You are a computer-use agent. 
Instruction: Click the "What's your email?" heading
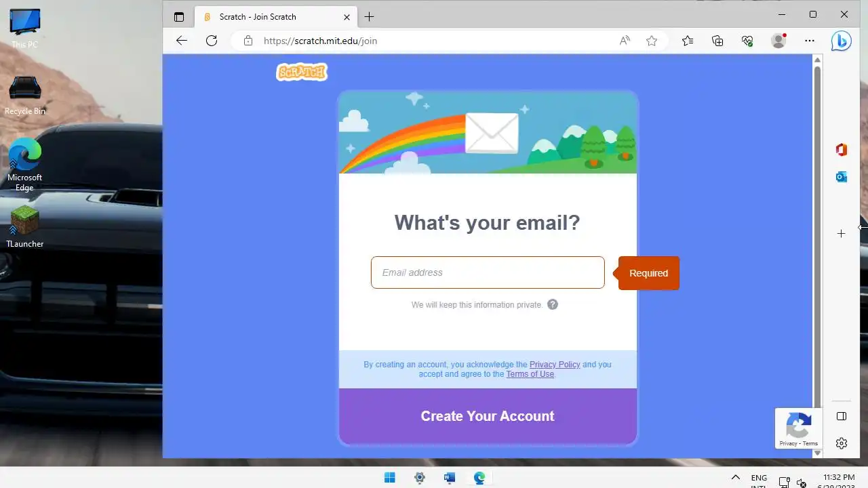point(488,223)
